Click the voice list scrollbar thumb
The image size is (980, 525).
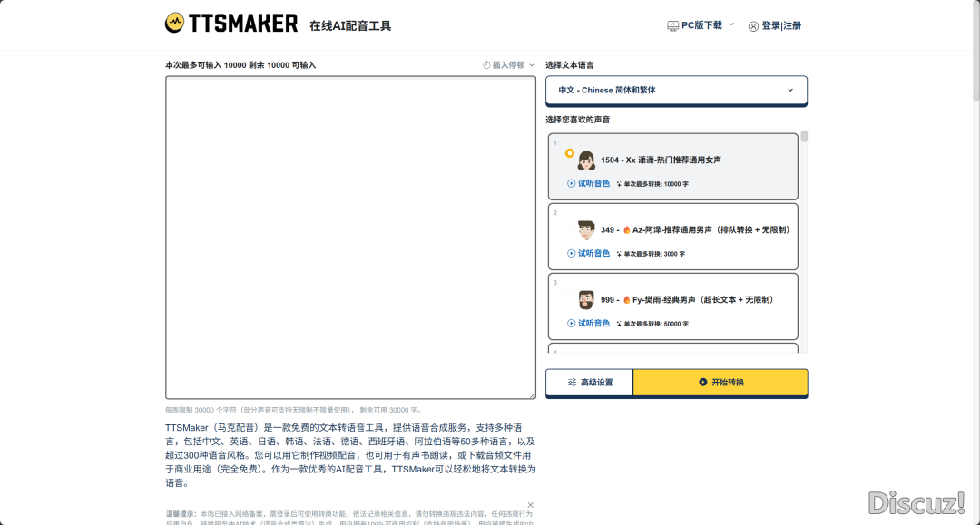pyautogui.click(x=804, y=137)
